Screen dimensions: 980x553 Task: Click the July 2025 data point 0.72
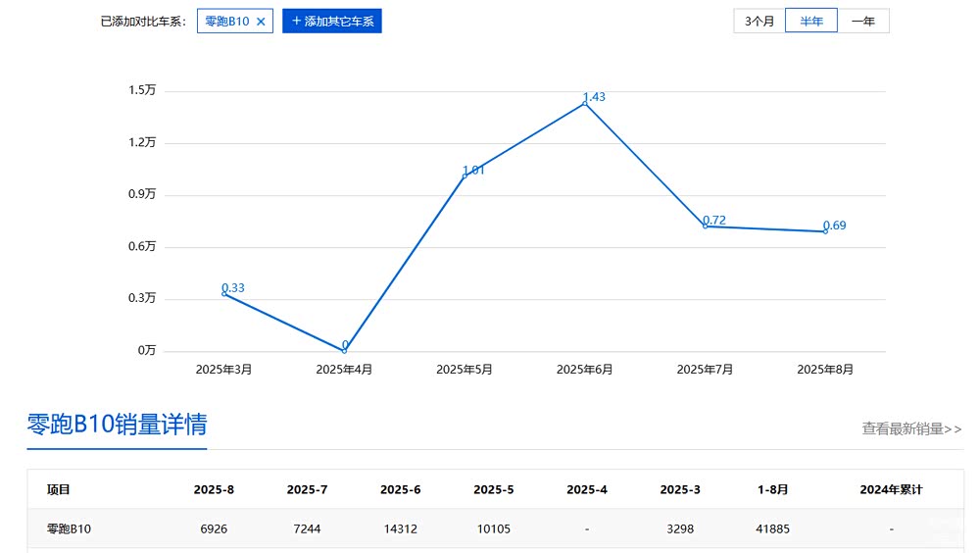(706, 226)
